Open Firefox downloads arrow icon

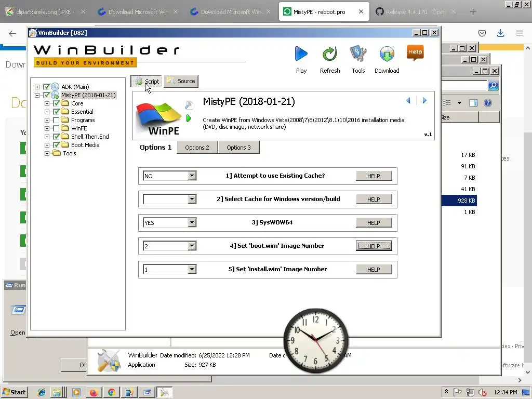click(500, 33)
